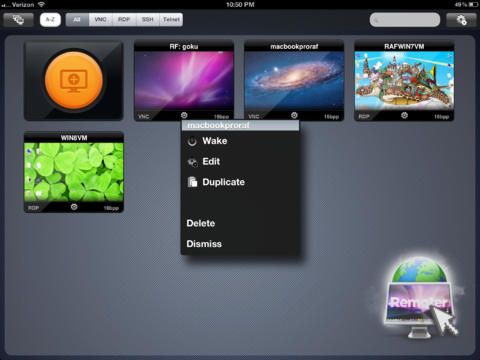Filter connections by Telnet
Screen dimensions: 480x360
(x=171, y=20)
